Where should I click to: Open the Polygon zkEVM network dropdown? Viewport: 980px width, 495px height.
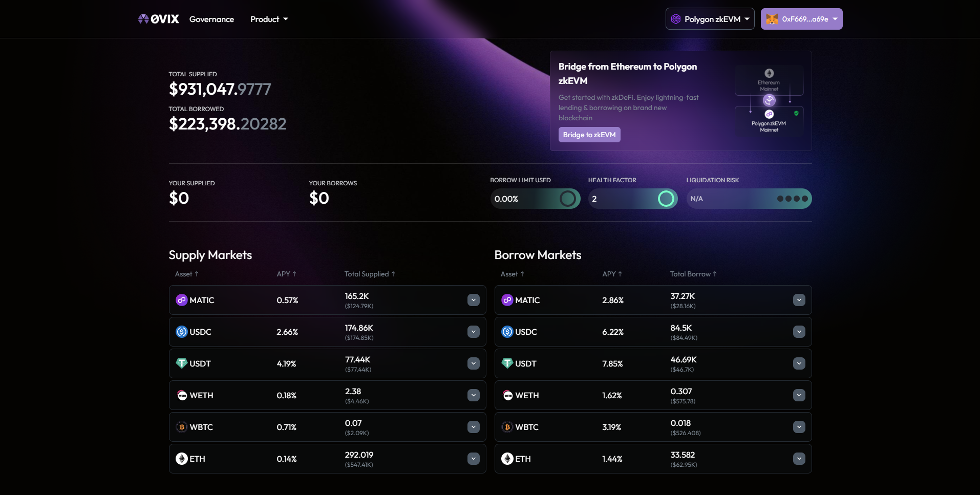(x=710, y=19)
